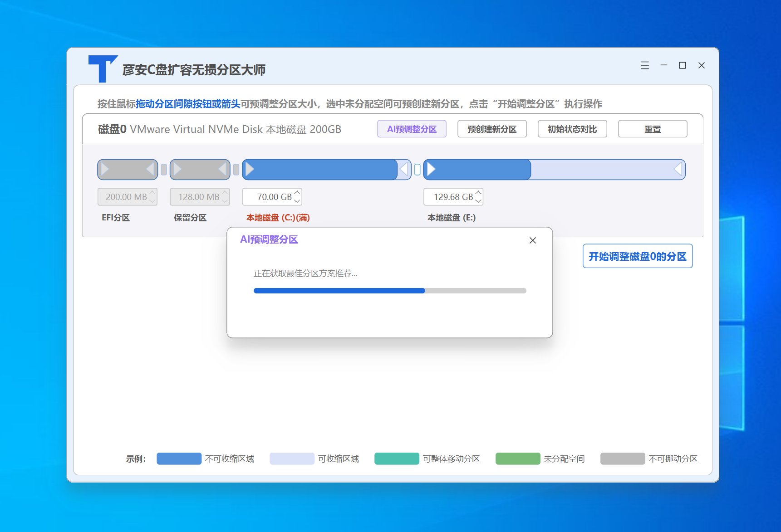Open the hamburger menu in title bar
This screenshot has height=532, width=781.
(x=644, y=65)
